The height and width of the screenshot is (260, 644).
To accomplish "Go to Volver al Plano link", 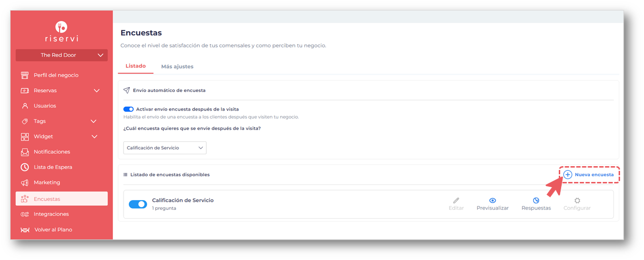I will (x=53, y=230).
